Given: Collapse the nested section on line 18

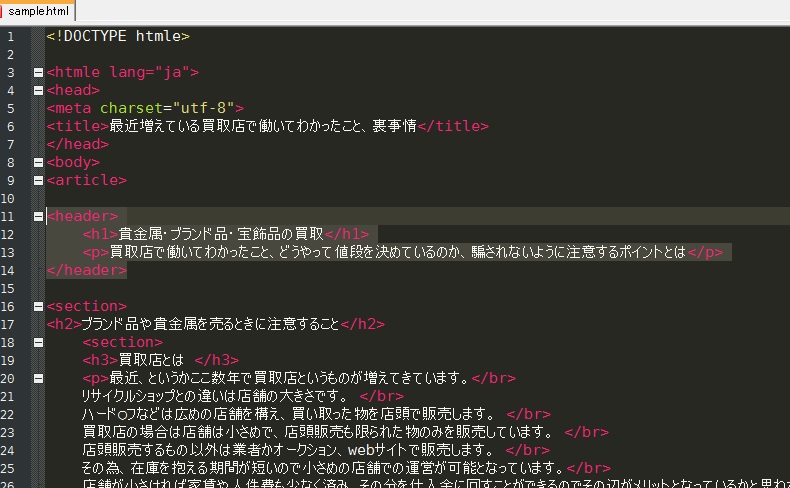Looking at the screenshot, I should (38, 343).
